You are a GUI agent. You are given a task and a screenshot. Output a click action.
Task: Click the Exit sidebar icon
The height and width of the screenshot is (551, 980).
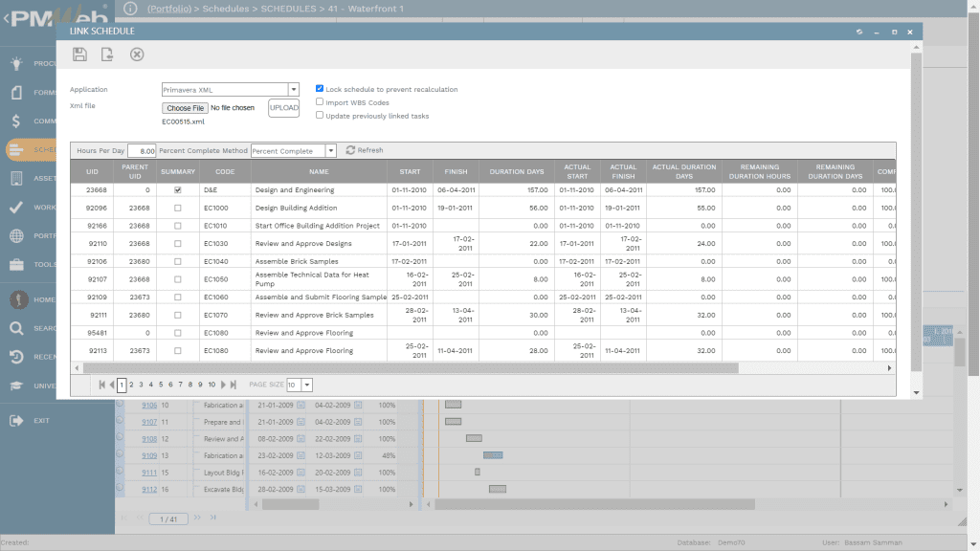click(17, 421)
